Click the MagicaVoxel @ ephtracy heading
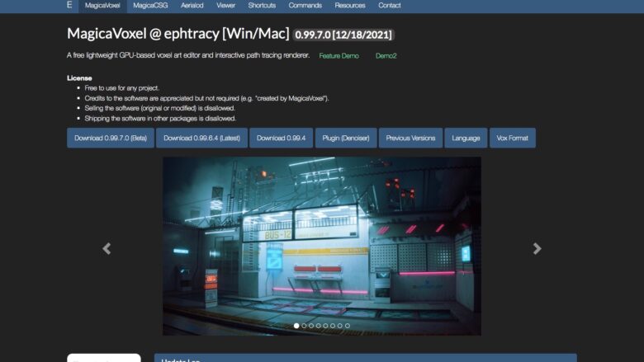644x362 pixels. point(178,34)
